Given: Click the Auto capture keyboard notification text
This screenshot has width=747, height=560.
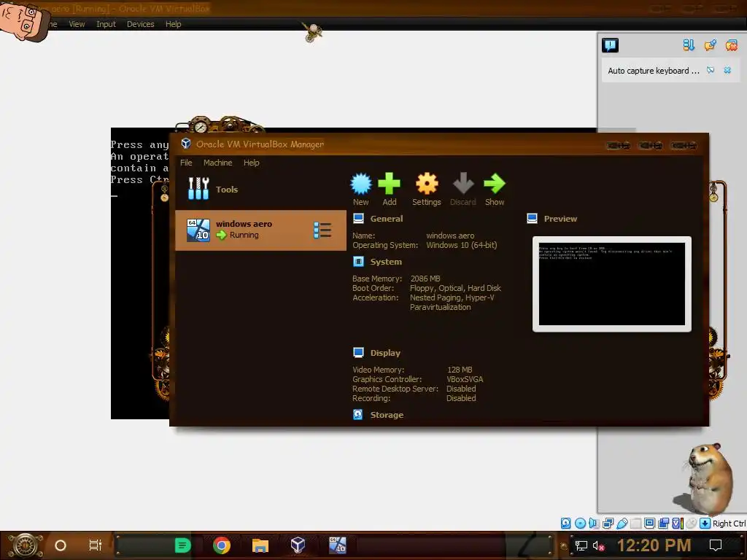Looking at the screenshot, I should [x=653, y=71].
